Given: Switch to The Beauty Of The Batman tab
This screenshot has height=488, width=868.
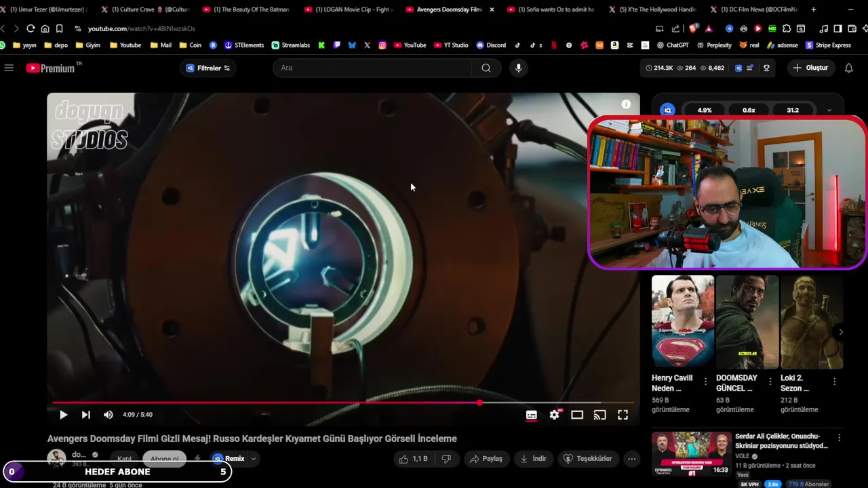Looking at the screenshot, I should pos(248,9).
